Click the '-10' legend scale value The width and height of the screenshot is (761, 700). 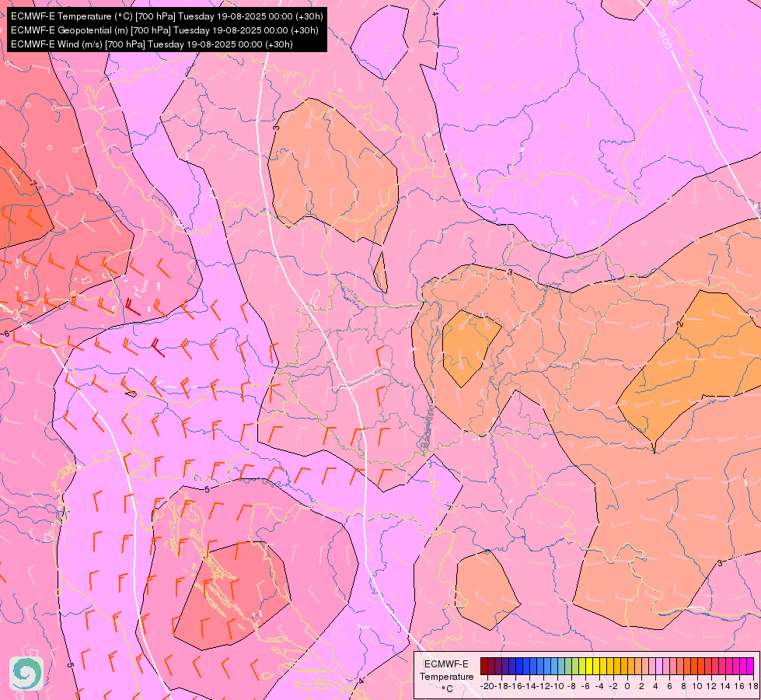tap(557, 686)
